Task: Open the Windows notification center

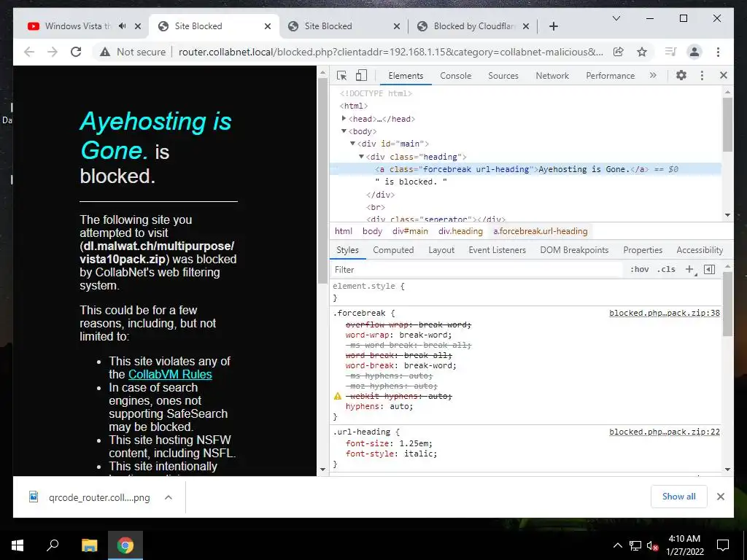Action: [723, 545]
